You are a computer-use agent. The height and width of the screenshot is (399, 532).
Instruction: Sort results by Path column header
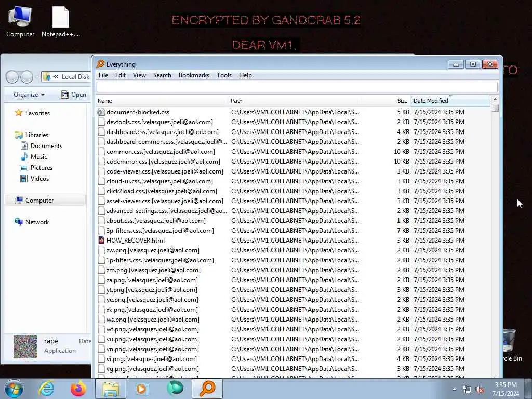(x=295, y=101)
